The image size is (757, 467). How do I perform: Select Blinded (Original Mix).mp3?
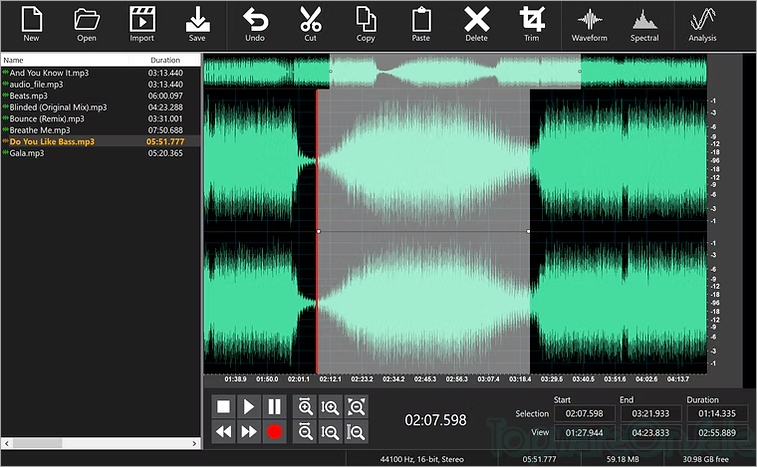[x=100, y=107]
